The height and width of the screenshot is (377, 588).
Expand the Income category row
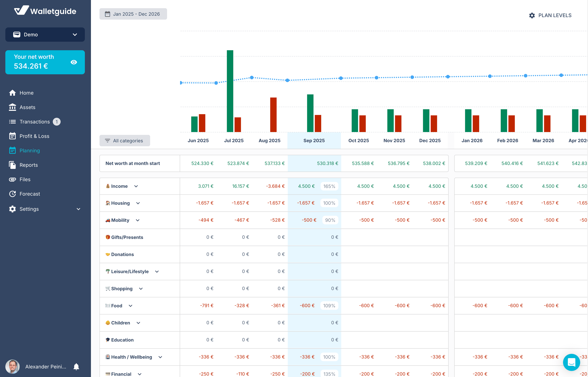tap(136, 186)
